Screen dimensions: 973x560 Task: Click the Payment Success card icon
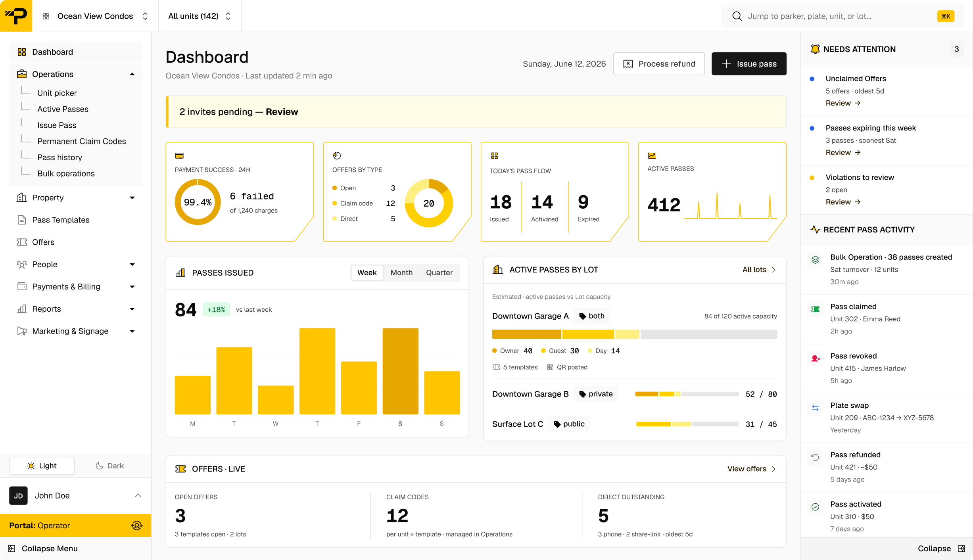[x=179, y=155]
